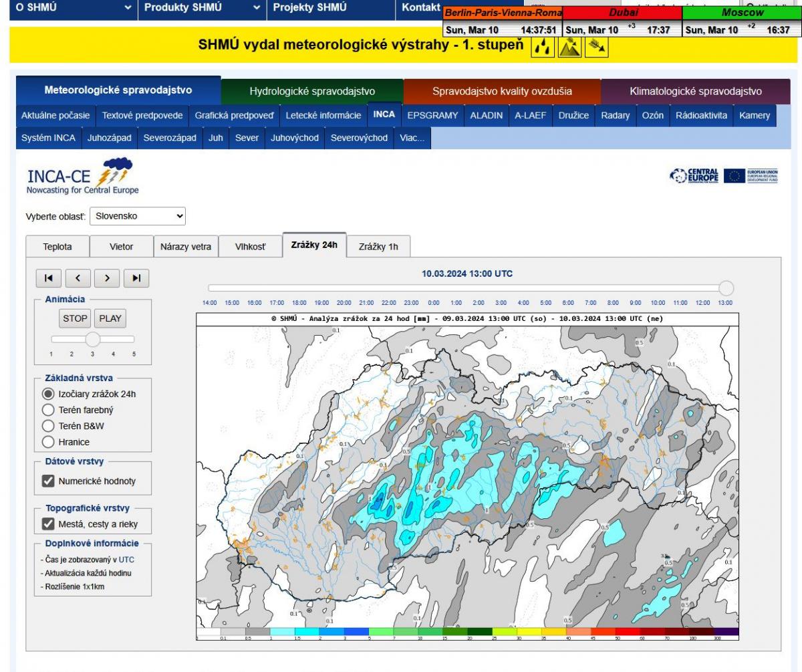Open the Zrážky 1h tab
The image size is (802, 672).
(378, 247)
